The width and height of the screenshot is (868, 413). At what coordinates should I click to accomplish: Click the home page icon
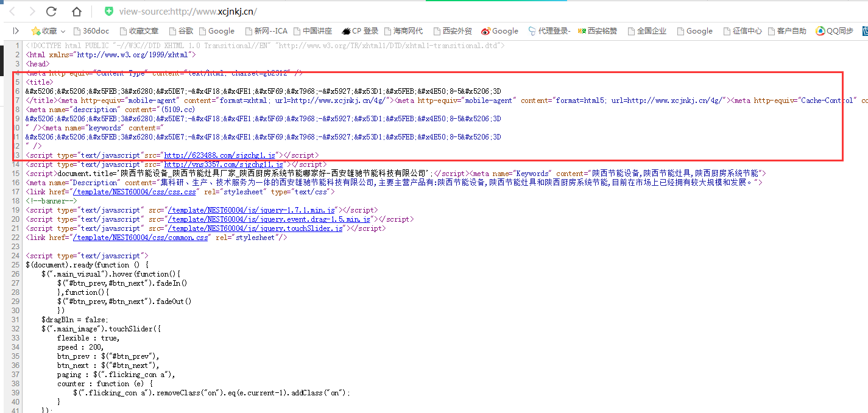[76, 11]
